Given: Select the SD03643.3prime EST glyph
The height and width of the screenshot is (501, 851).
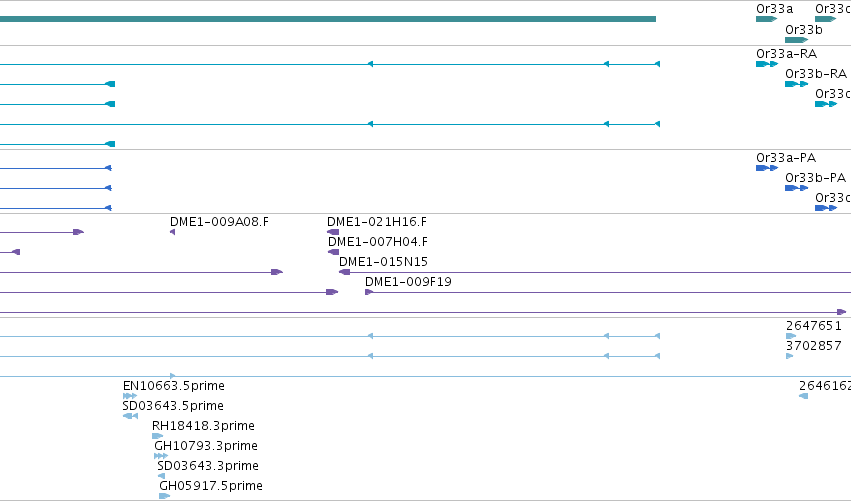Looking at the screenshot, I should click(x=161, y=476).
